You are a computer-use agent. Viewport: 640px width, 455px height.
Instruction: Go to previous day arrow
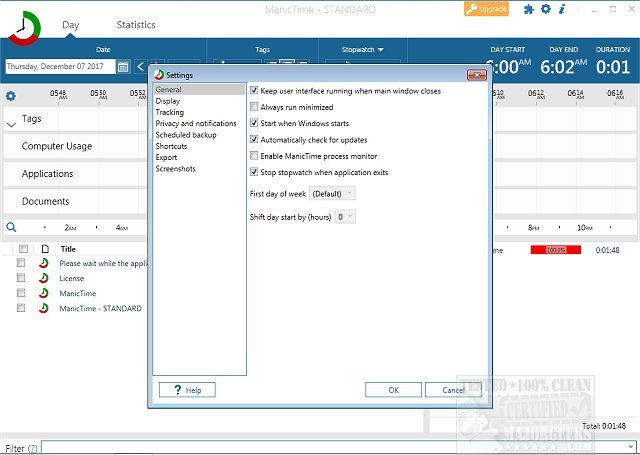point(140,66)
